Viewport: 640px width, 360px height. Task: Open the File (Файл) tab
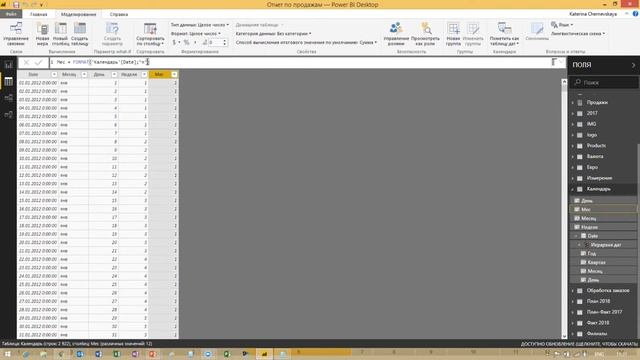11,14
